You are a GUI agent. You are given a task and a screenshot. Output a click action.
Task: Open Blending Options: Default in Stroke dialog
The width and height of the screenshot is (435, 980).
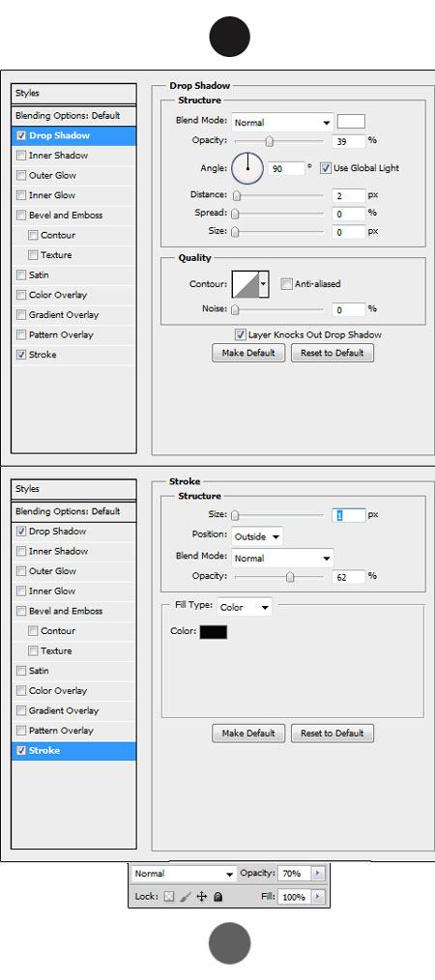[x=73, y=511]
